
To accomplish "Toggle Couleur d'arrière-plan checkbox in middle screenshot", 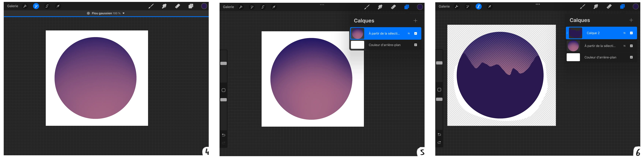I will (416, 45).
